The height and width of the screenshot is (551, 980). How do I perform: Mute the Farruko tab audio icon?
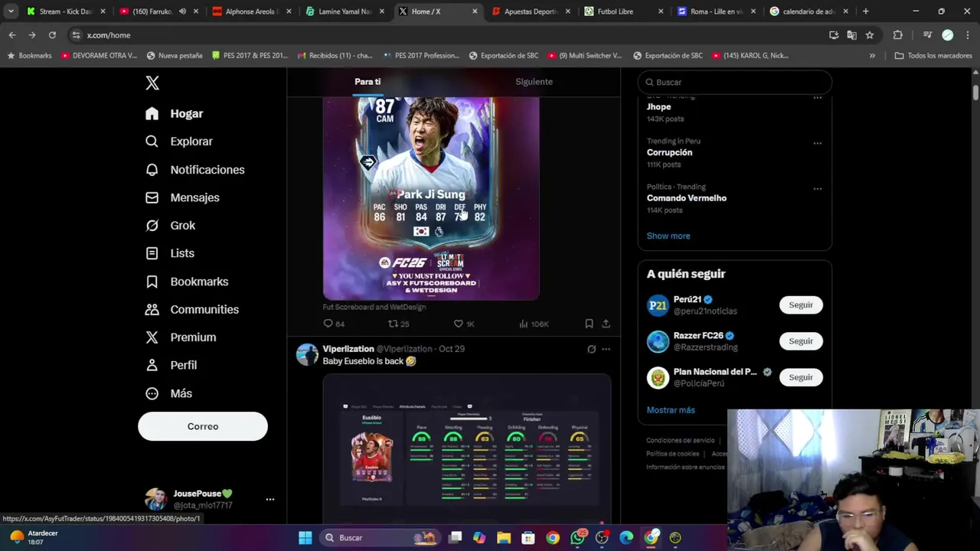pyautogui.click(x=182, y=11)
